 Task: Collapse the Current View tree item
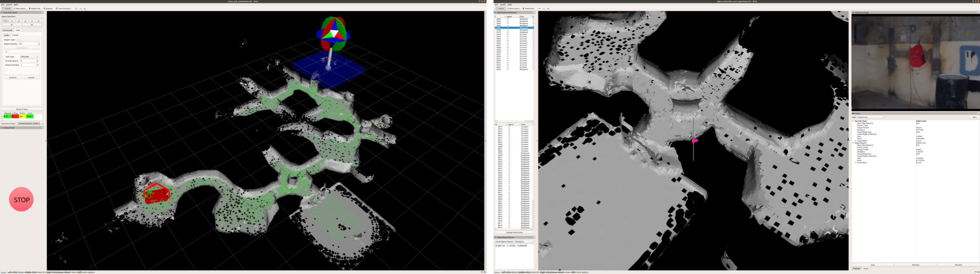[853, 121]
